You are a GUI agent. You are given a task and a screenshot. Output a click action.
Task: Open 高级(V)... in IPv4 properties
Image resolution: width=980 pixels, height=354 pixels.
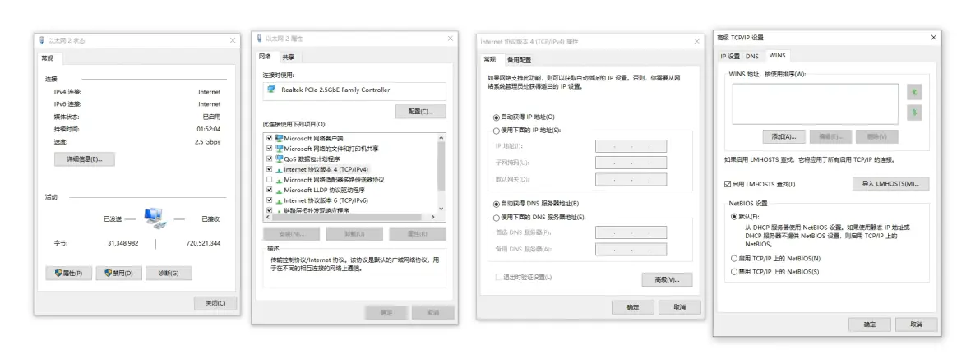667,279
